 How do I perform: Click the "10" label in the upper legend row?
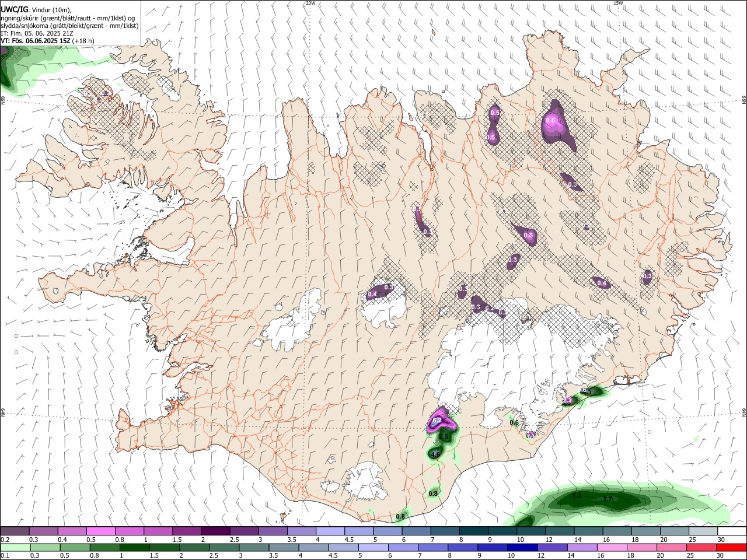coord(520,540)
